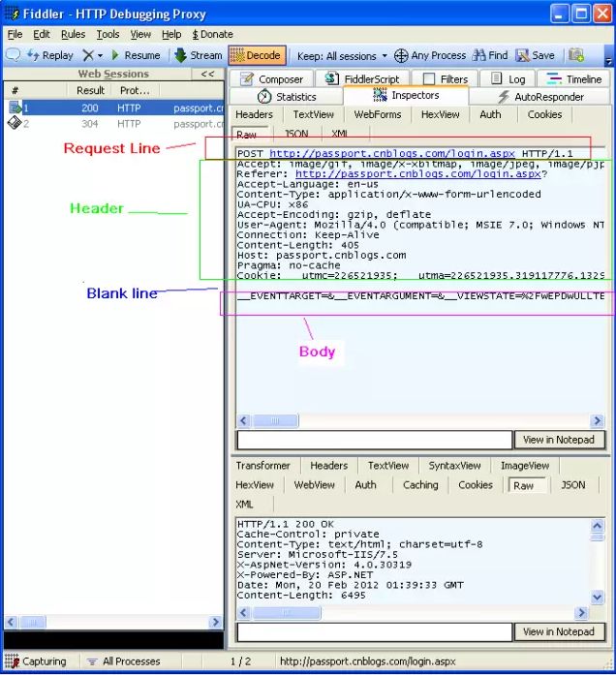Screen dimensions: 616x675
Task: Click the camera screenshot icon in toolbar
Action: click(x=576, y=54)
